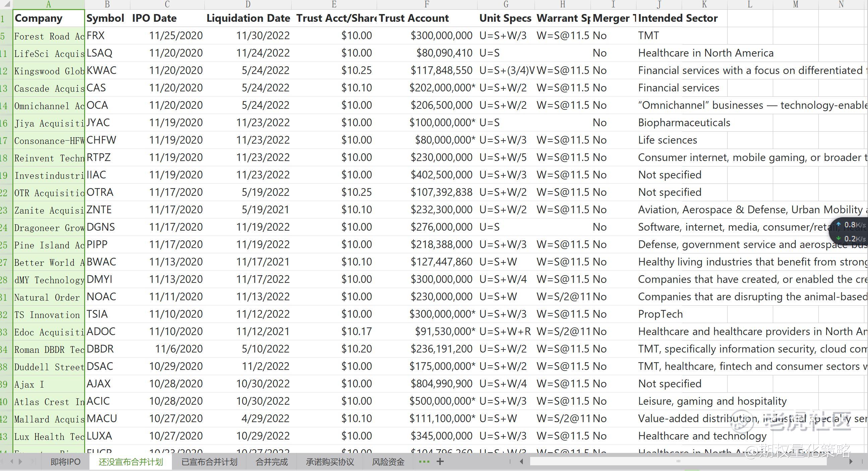Click horizontal scrollbar right arrow
Image resolution: width=868 pixels, height=471 pixels.
(x=851, y=462)
